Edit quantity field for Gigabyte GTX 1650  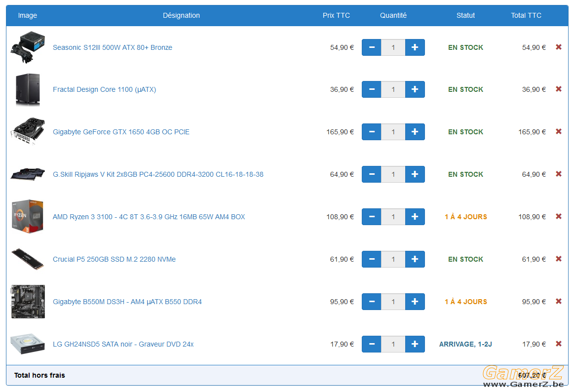pos(393,132)
